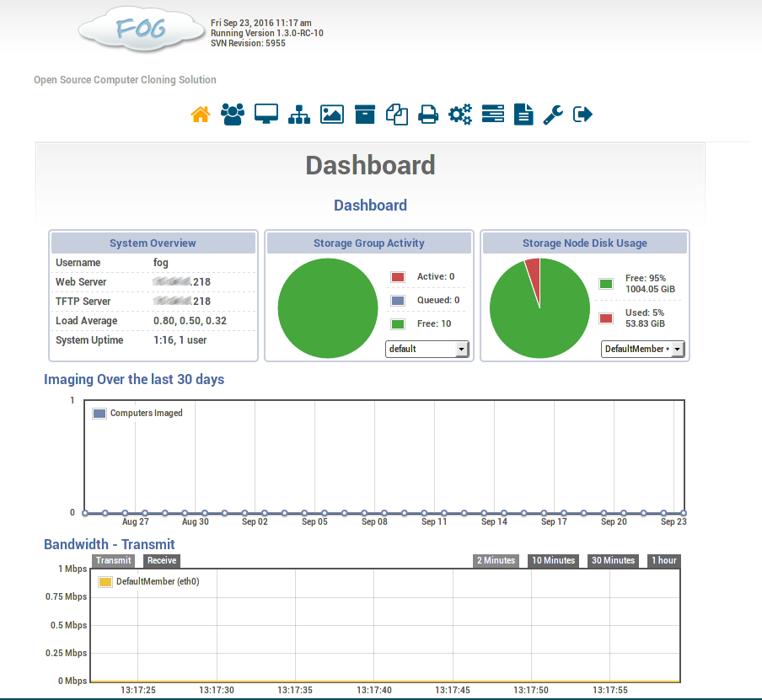This screenshot has width=762, height=700.
Task: Open Service Configuration gears icon
Action: (460, 115)
